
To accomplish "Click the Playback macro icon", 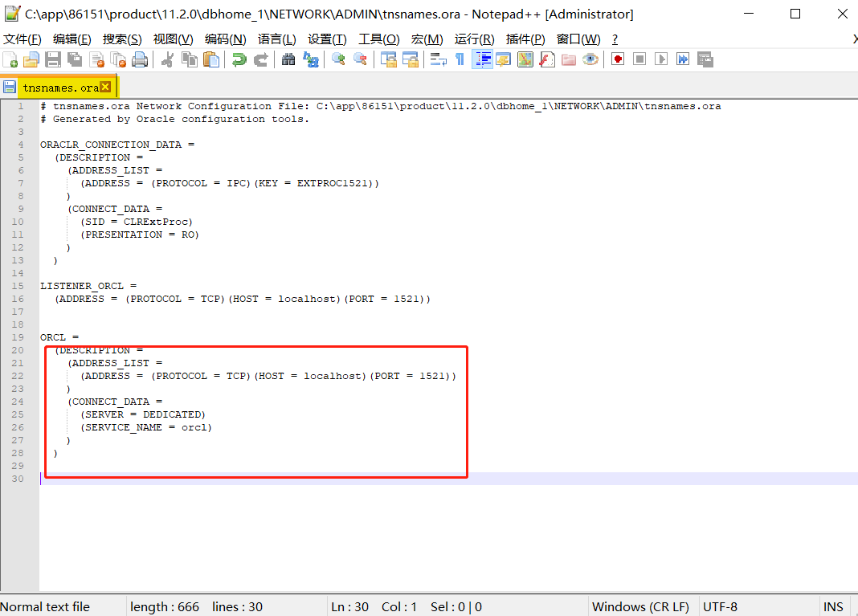I will click(x=661, y=59).
